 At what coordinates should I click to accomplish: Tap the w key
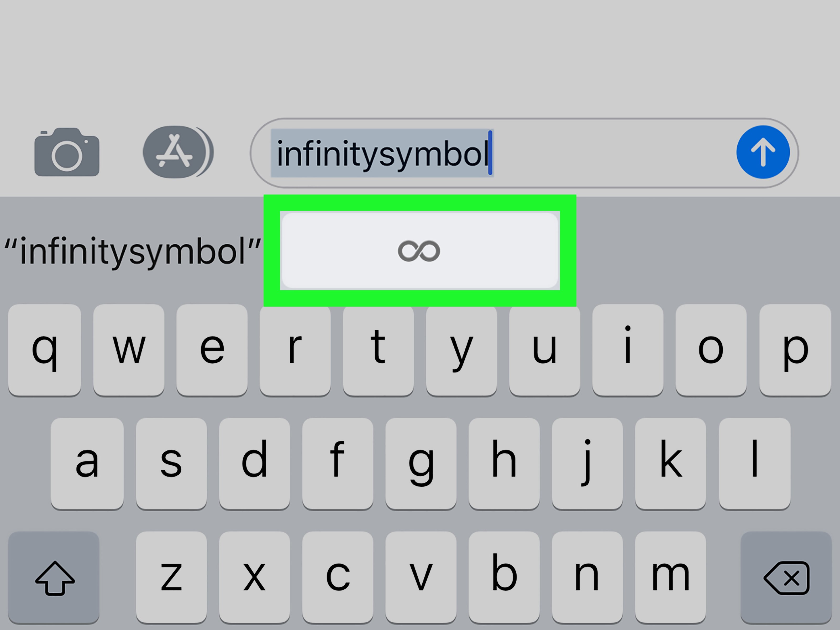coord(129,350)
